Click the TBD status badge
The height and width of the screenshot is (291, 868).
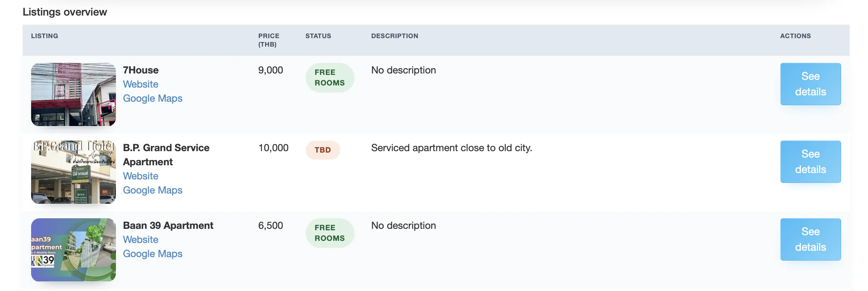pos(323,150)
